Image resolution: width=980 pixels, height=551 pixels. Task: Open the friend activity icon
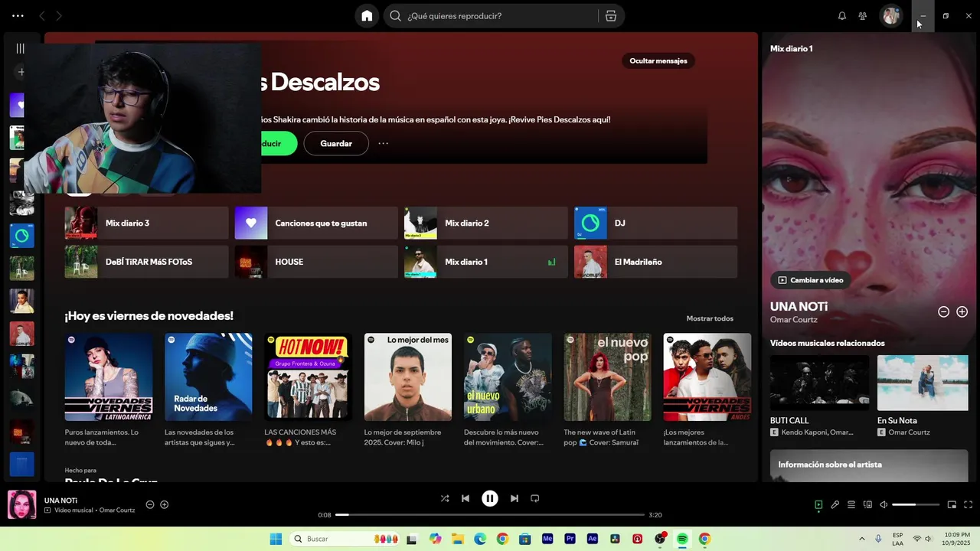click(863, 16)
